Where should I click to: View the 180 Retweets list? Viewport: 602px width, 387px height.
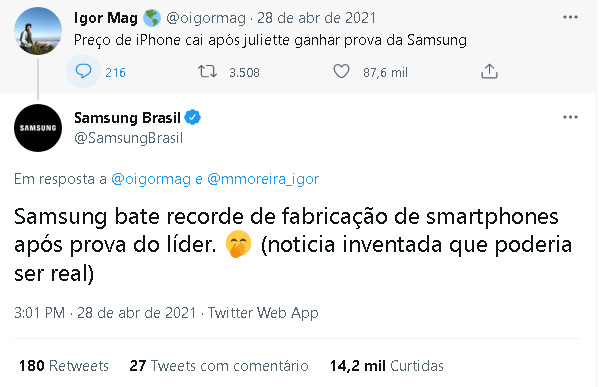64,366
